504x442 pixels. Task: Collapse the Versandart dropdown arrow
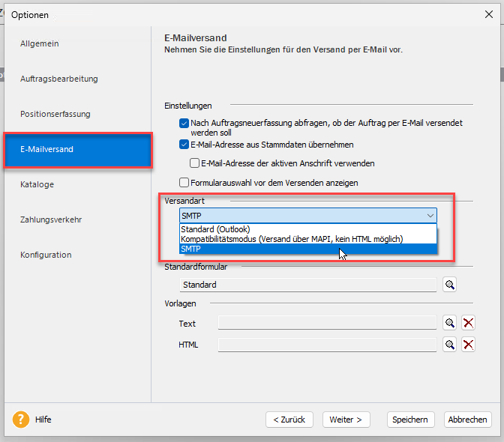430,216
